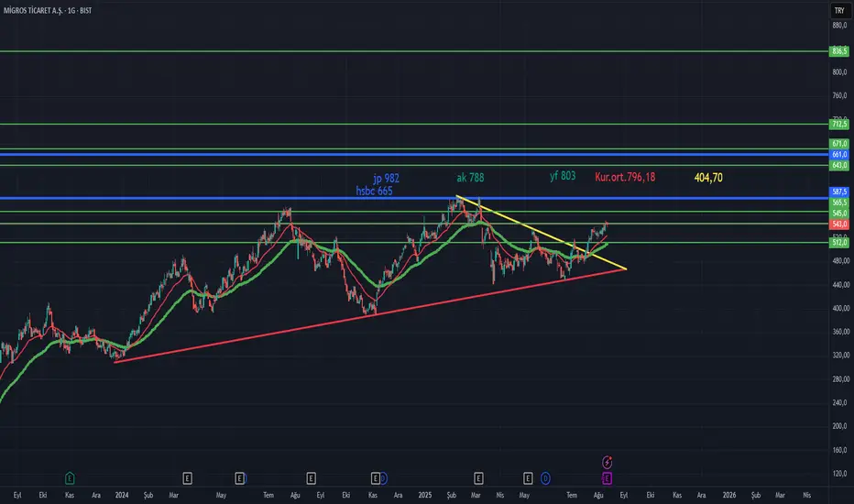Select the 712,5 green price label
Screen dimensions: 854x504
point(838,125)
